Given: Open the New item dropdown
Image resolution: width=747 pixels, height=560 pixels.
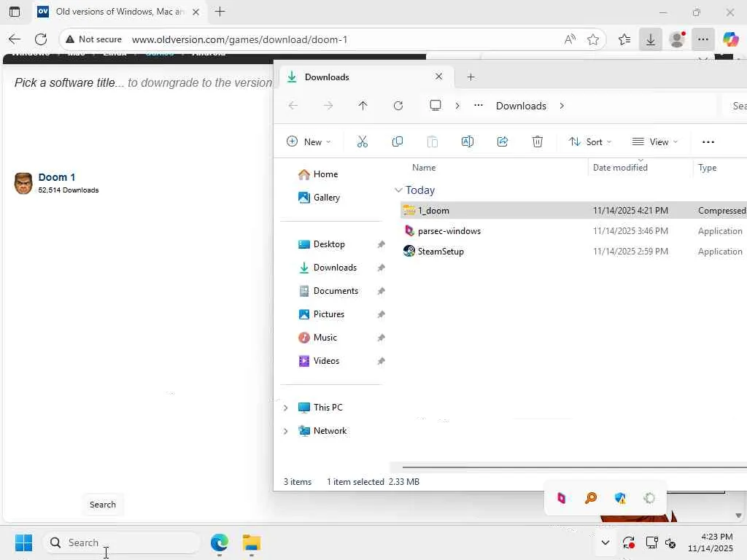Looking at the screenshot, I should pos(309,142).
